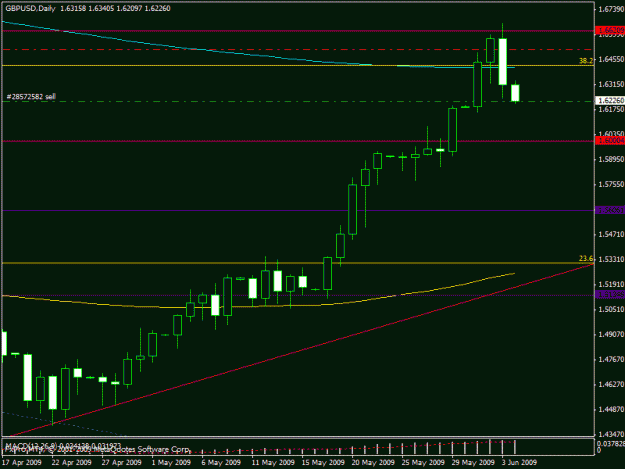Click the 1.57550 price axis value
The width and height of the screenshot is (625, 469).
pos(611,184)
